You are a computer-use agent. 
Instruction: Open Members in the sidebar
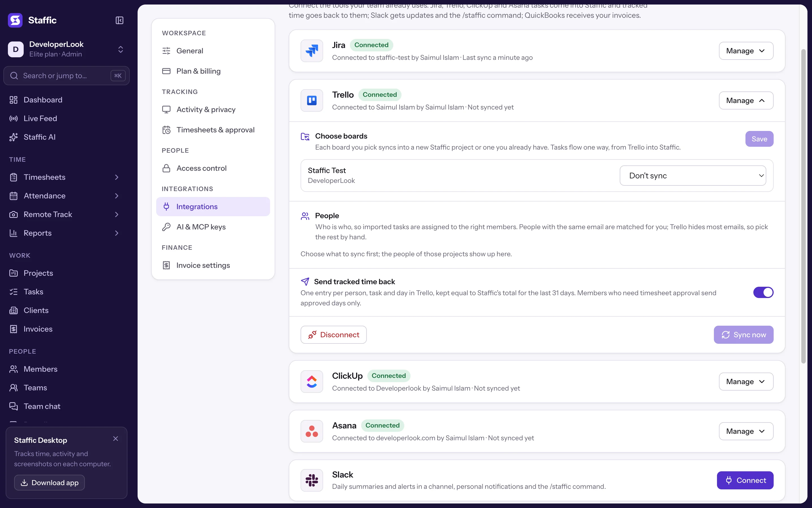[x=67, y=369]
